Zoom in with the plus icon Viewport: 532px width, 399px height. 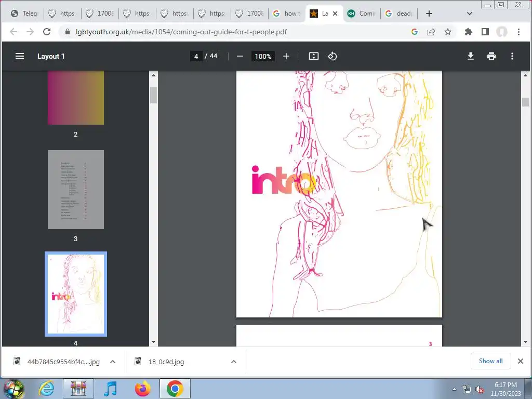pos(286,56)
